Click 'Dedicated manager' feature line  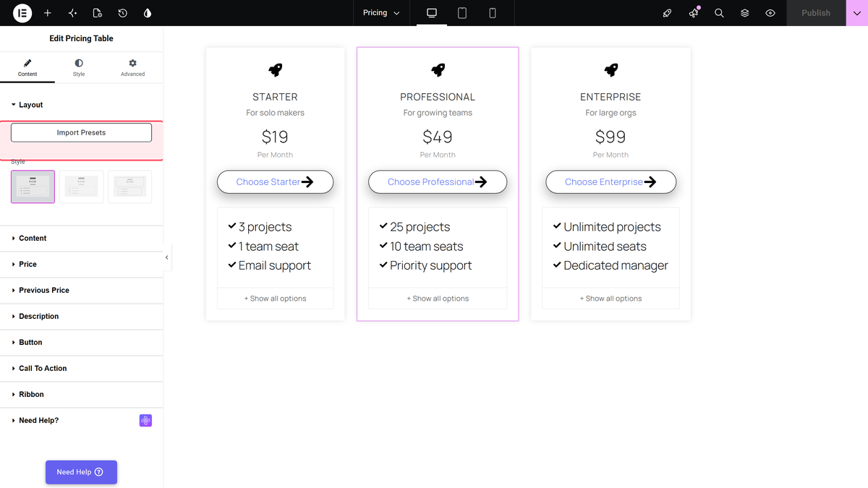pyautogui.click(x=610, y=265)
